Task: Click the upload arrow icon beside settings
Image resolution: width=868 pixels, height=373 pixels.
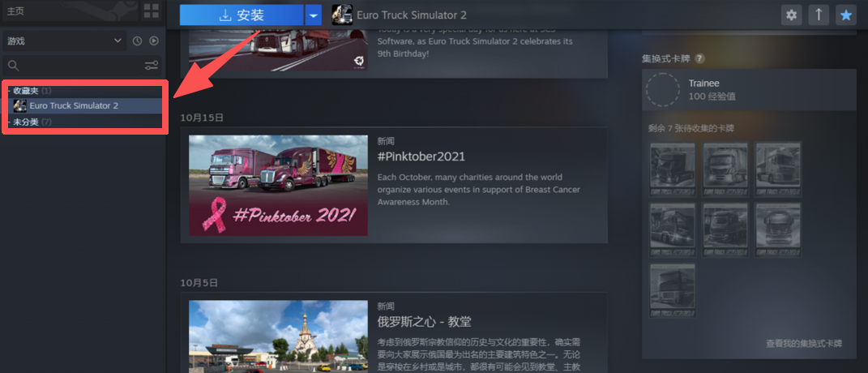Action: 819,15
